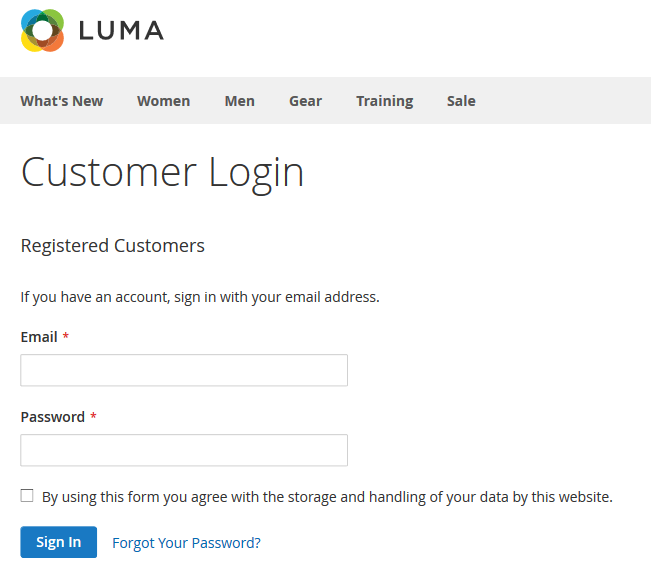The width and height of the screenshot is (651, 564).
Task: Click empty space in the gray navigation bar
Action: 560,101
